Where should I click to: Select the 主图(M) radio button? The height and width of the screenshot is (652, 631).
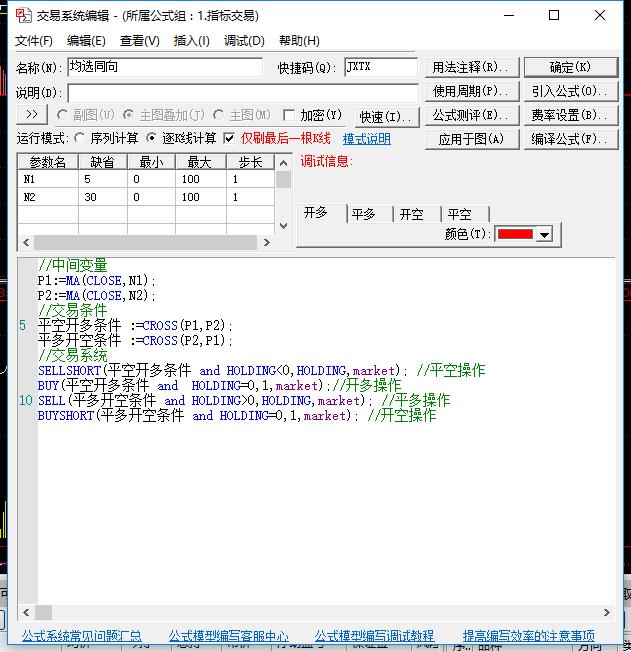coord(218,115)
